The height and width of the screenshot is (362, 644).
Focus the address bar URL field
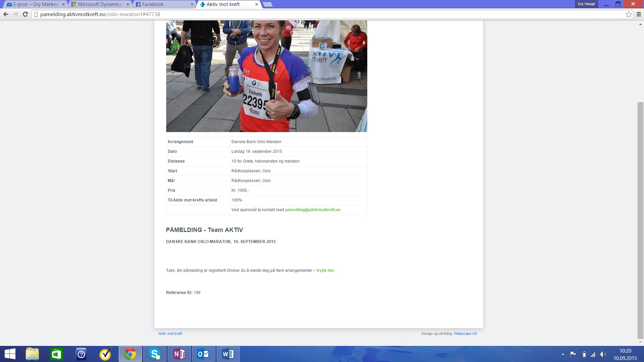click(329, 14)
